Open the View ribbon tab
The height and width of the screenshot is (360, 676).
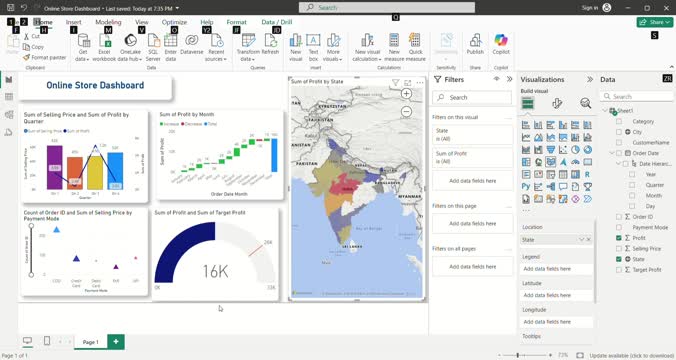[x=141, y=22]
